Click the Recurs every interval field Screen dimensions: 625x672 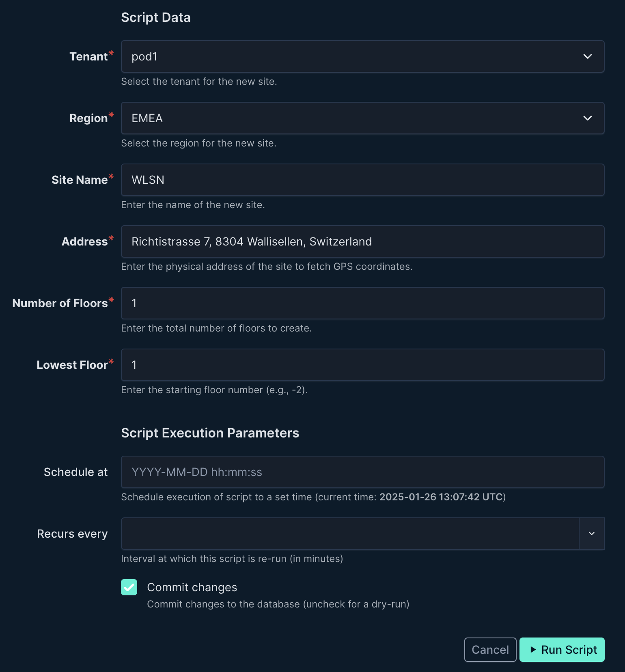(350, 534)
